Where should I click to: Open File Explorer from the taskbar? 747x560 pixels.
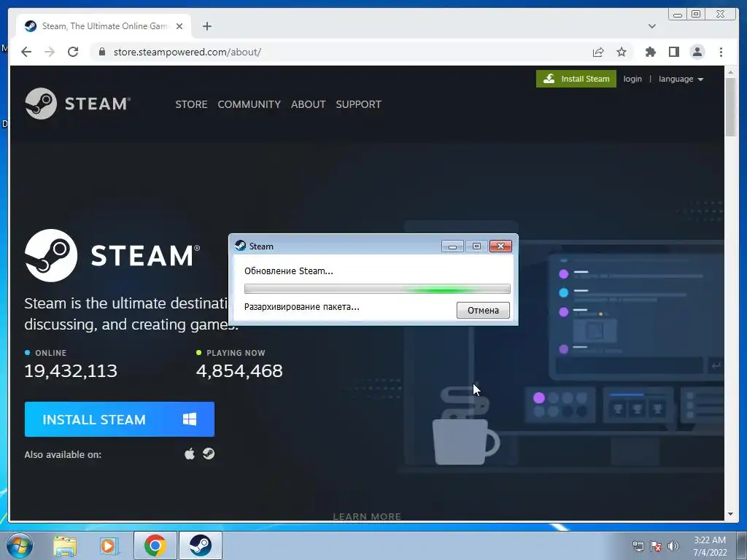(x=65, y=545)
